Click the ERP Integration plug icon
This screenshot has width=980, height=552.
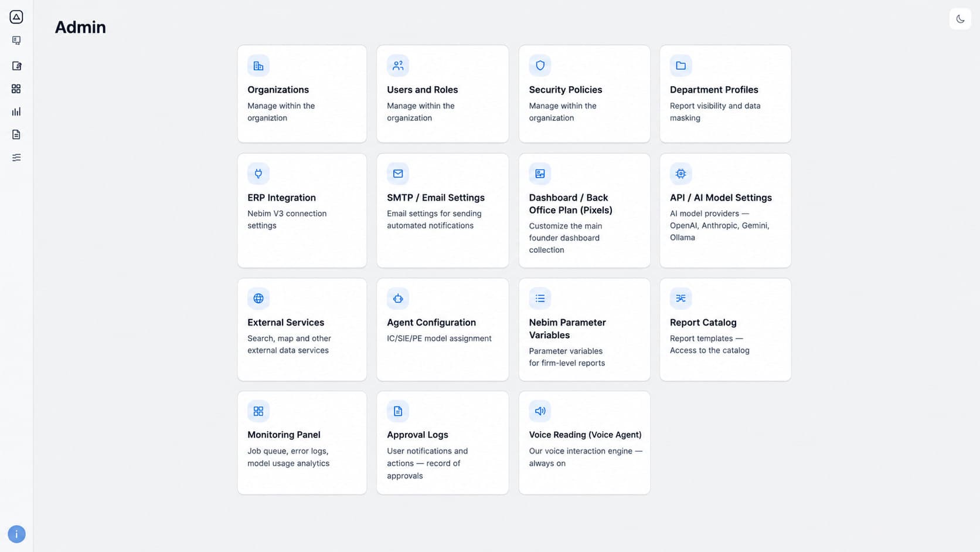tap(258, 174)
